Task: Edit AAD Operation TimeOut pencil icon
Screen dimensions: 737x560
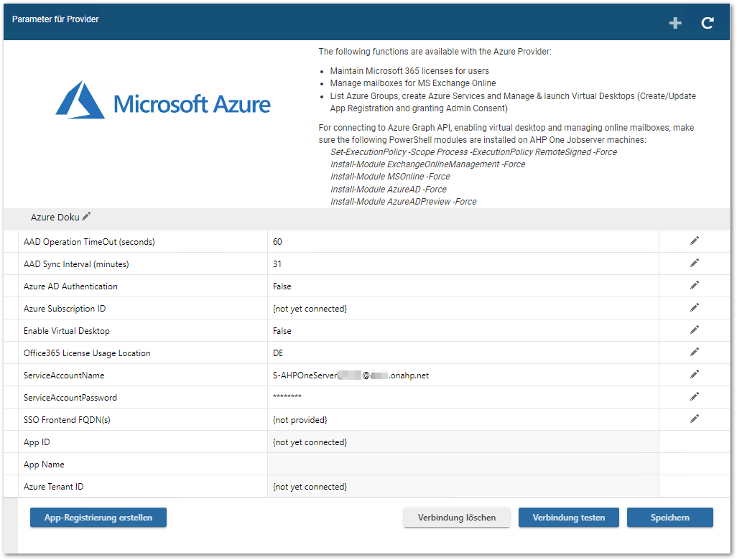Action: point(694,241)
